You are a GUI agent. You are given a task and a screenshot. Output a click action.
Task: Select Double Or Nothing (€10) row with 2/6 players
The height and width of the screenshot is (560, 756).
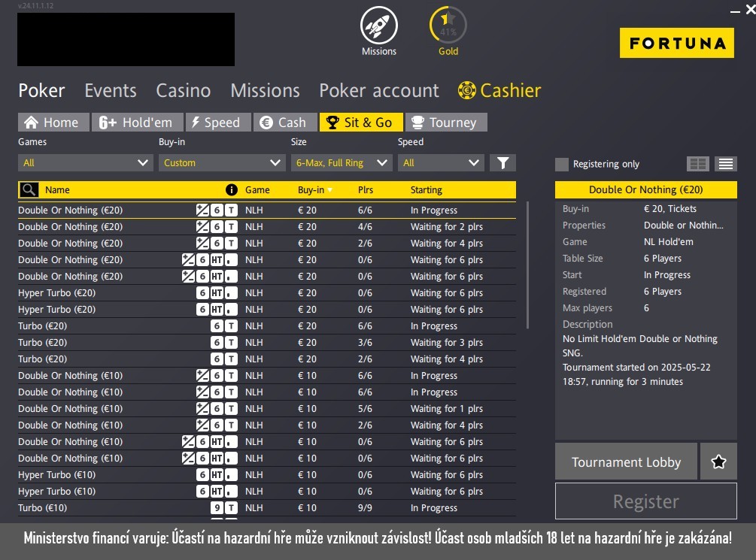266,425
